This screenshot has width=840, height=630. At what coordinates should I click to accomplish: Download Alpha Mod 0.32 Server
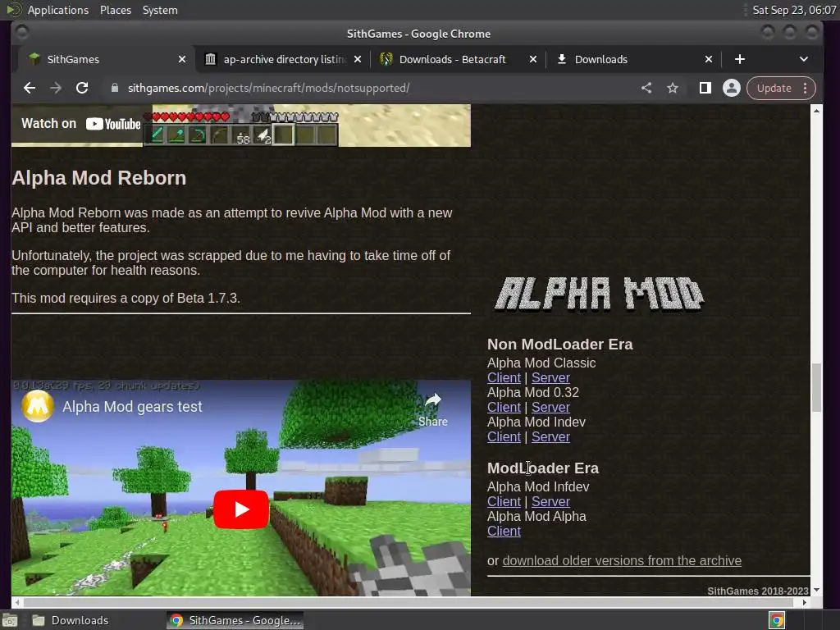coord(550,407)
